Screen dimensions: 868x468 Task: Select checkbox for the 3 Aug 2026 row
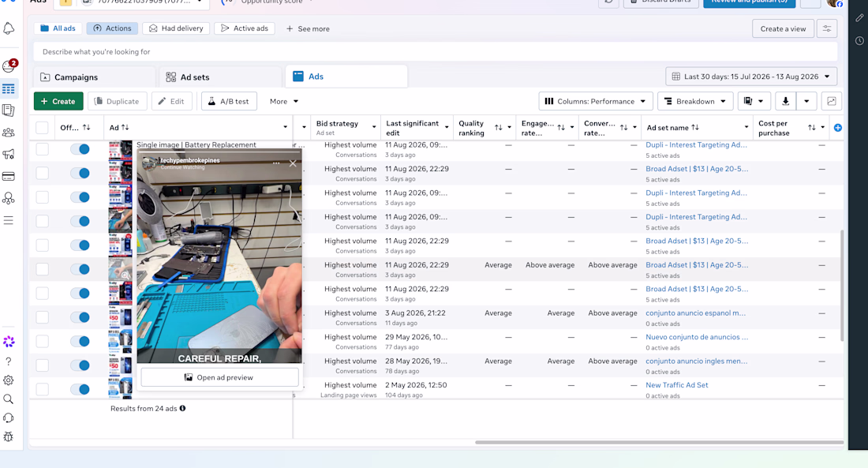(x=42, y=317)
